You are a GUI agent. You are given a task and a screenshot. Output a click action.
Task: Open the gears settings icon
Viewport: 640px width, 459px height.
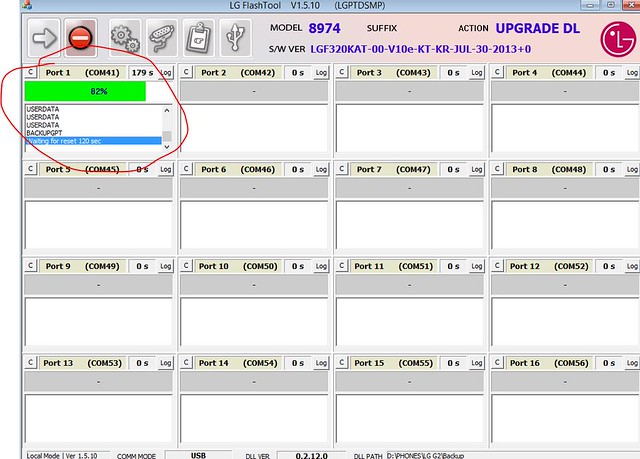pos(125,39)
